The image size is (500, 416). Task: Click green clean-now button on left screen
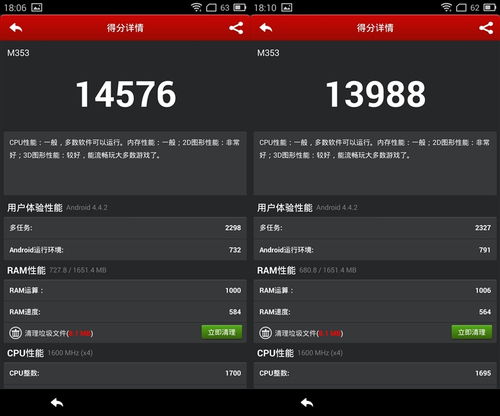click(222, 332)
